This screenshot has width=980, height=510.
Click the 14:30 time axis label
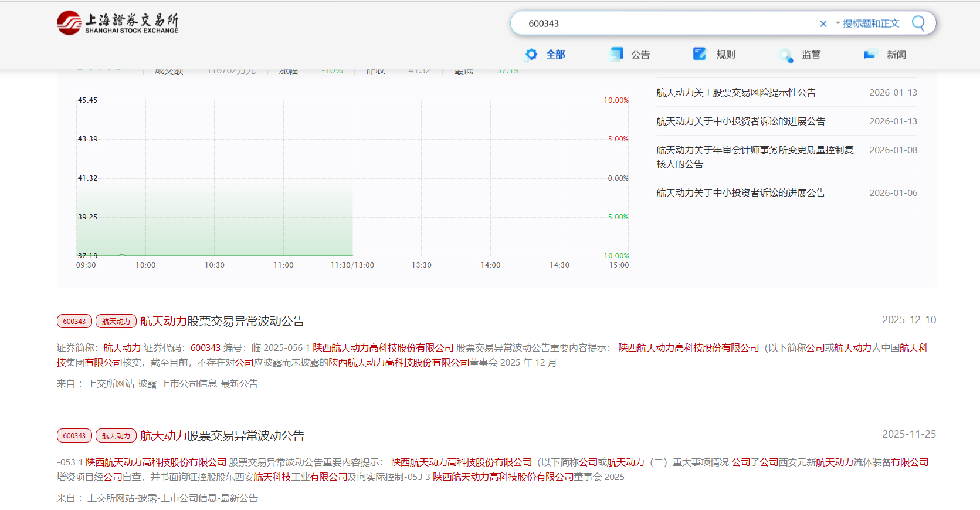[x=559, y=265]
